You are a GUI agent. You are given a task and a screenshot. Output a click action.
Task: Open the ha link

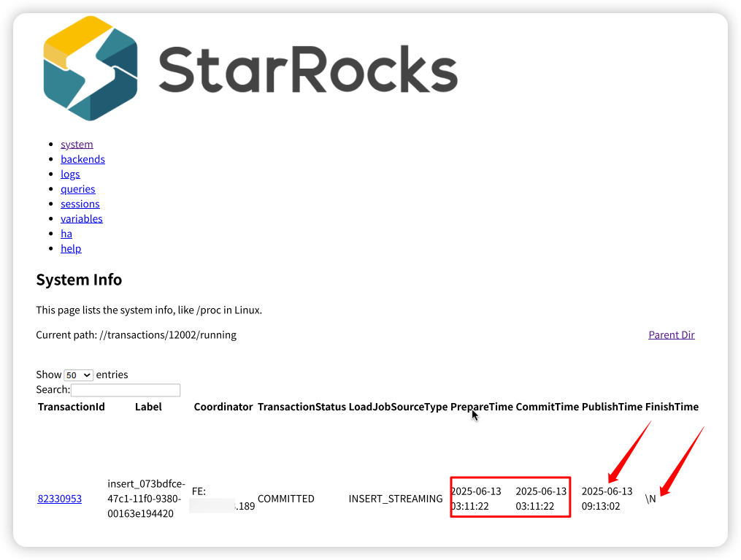pyautogui.click(x=66, y=234)
